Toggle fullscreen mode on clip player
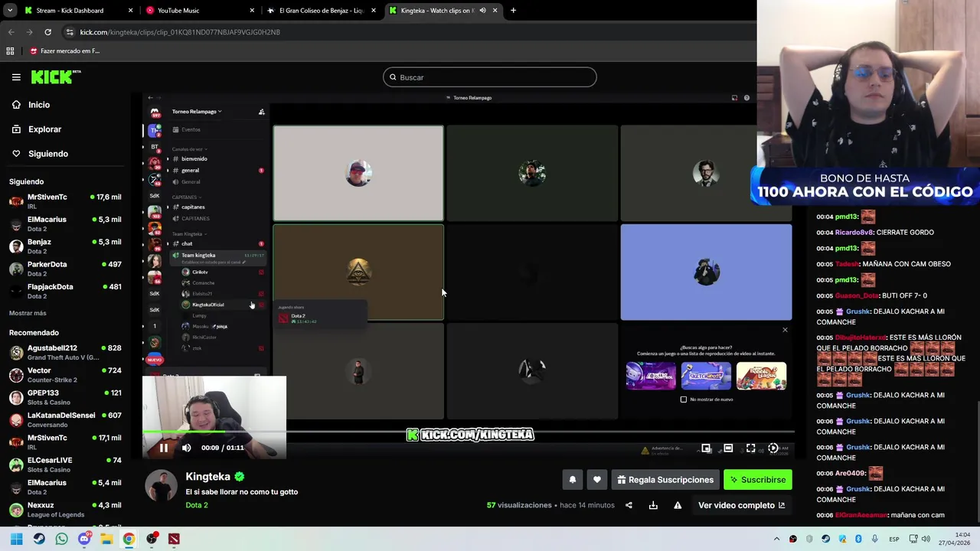Image resolution: width=980 pixels, height=551 pixels. point(750,448)
